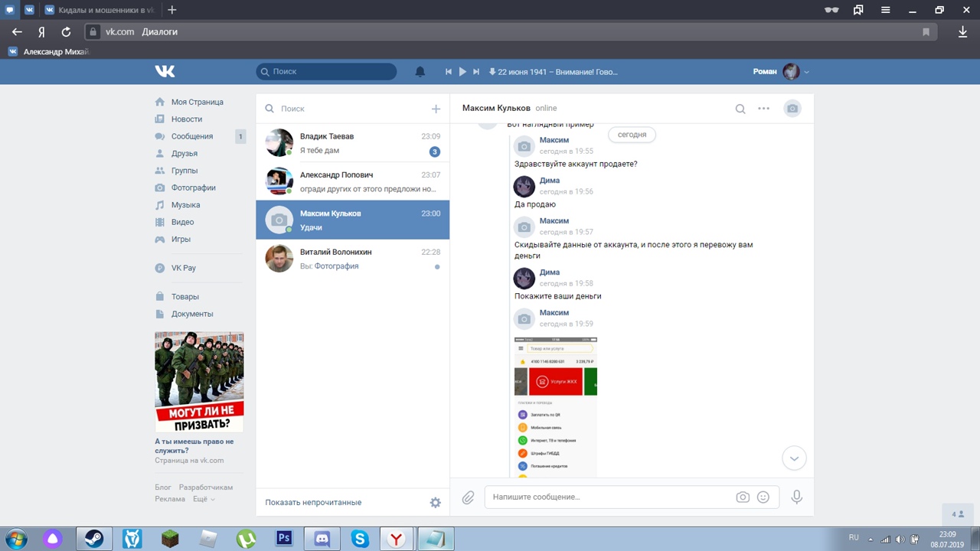Expand the Ещё footer menu
This screenshot has width=980, height=551.
[203, 499]
